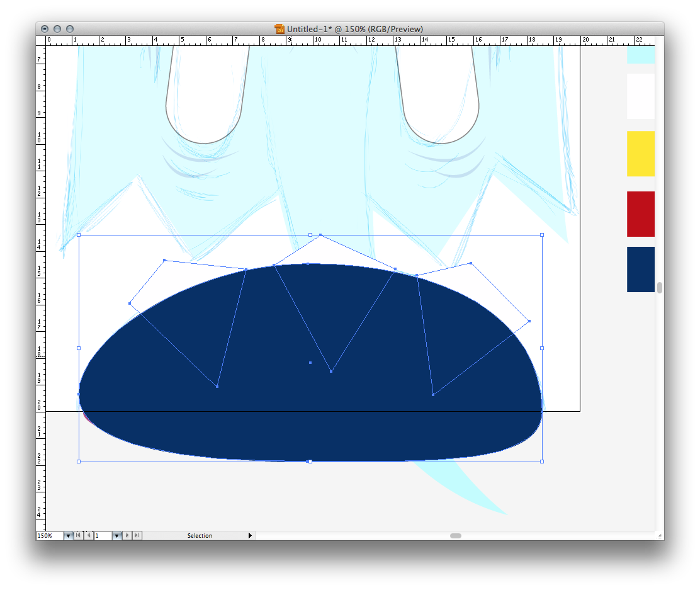The height and width of the screenshot is (590, 700).
Task: Click the Last artboard navigation button
Action: (137, 536)
